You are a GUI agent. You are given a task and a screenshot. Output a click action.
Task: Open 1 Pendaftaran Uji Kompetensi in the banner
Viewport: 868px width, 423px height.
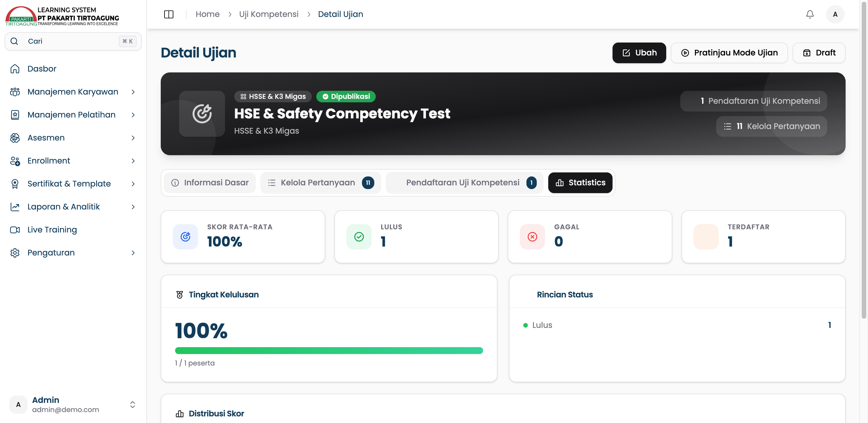tap(753, 101)
